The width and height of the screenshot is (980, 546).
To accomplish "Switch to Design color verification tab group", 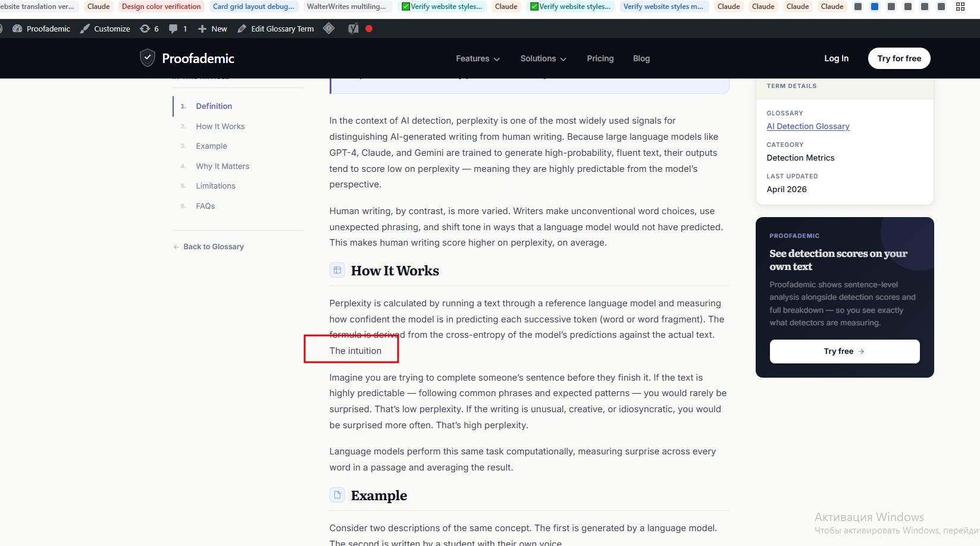I will (161, 7).
